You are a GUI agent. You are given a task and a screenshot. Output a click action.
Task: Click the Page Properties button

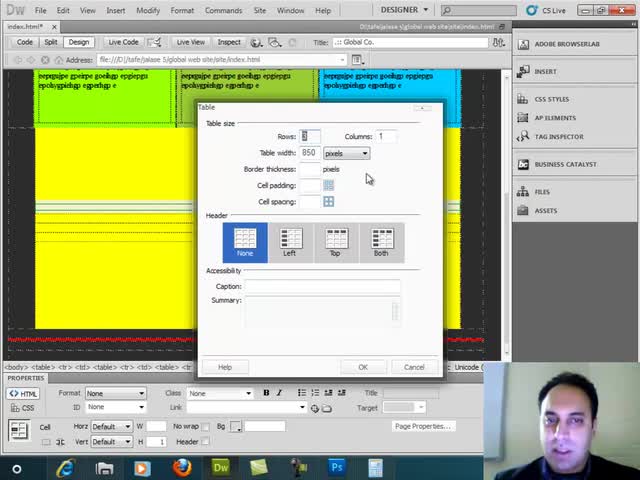423,427
